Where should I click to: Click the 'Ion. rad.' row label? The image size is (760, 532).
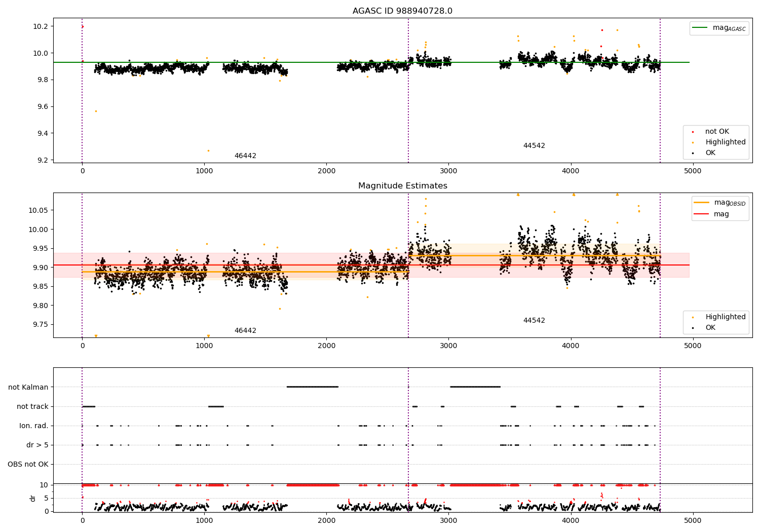[x=34, y=426]
